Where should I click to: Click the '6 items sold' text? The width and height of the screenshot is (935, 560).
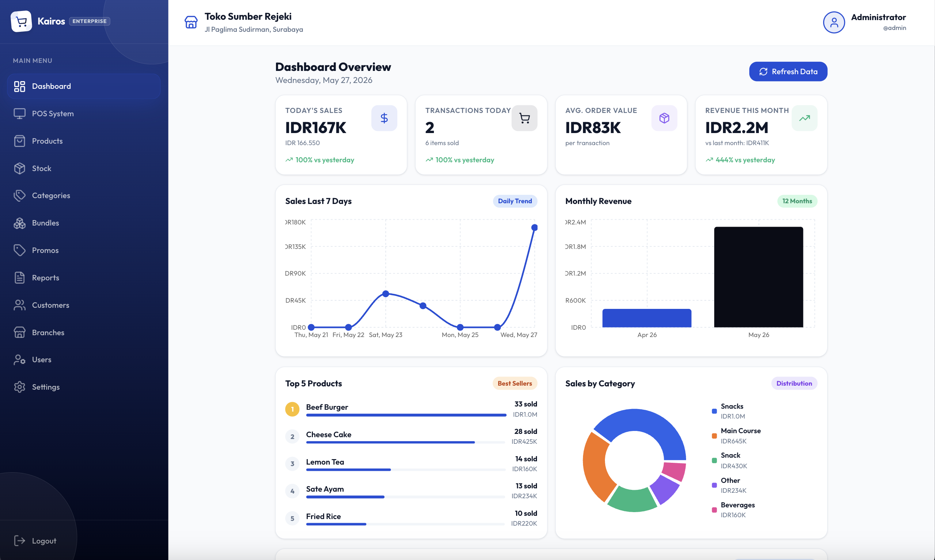[x=442, y=143]
